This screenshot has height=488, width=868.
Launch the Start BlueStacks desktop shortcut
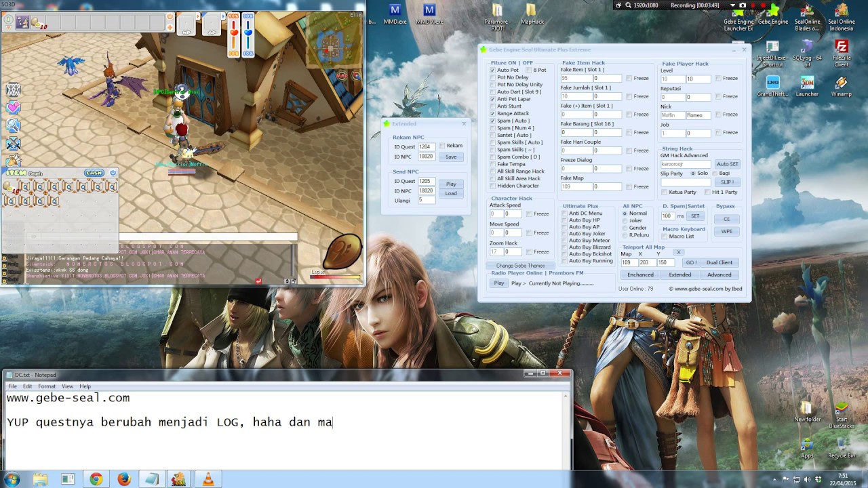[842, 415]
